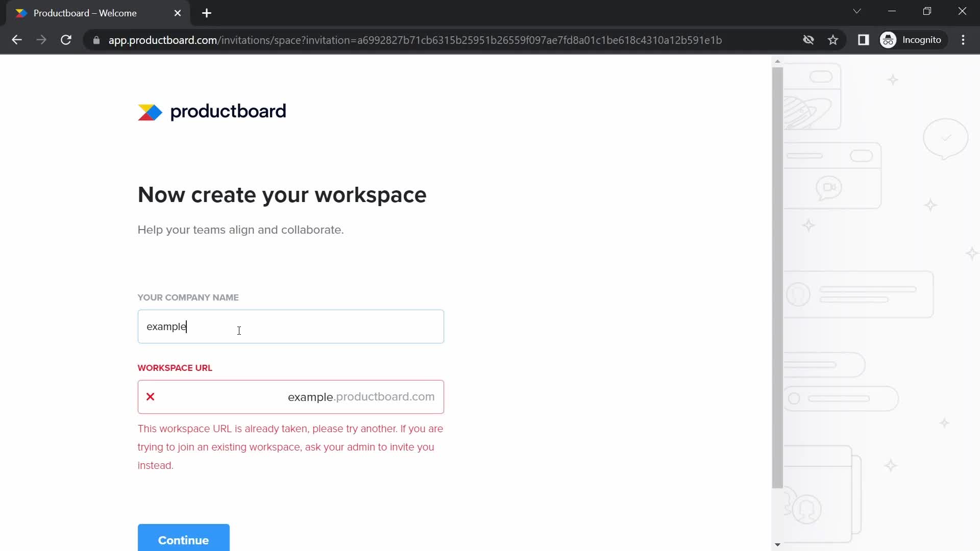This screenshot has width=980, height=551.
Task: Click the 'WORKSPACE URL' label
Action: coord(175,368)
